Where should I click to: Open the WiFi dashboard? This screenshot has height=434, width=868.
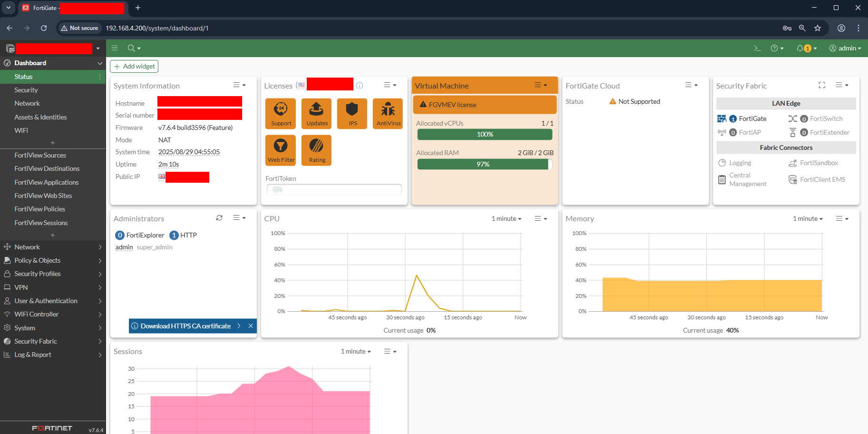pos(53,130)
